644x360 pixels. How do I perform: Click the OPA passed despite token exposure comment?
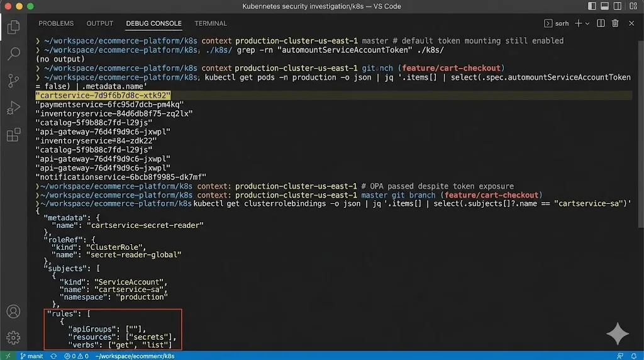[x=438, y=186]
